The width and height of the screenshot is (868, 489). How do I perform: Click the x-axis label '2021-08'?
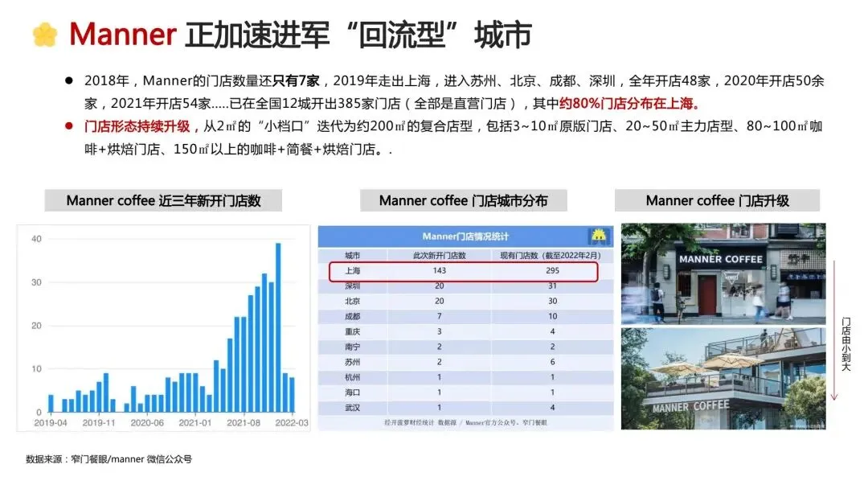pos(243,422)
